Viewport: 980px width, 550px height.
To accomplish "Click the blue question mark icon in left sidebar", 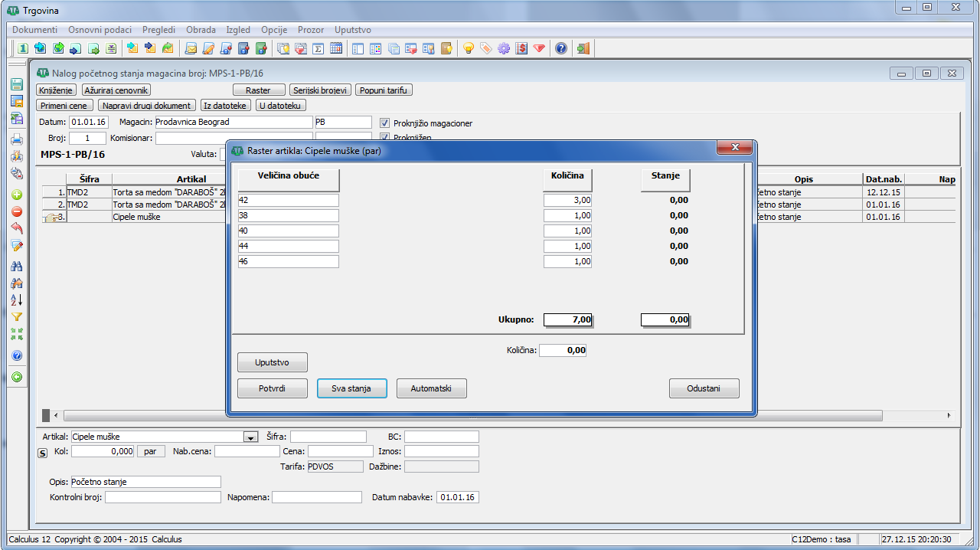I will tap(16, 355).
